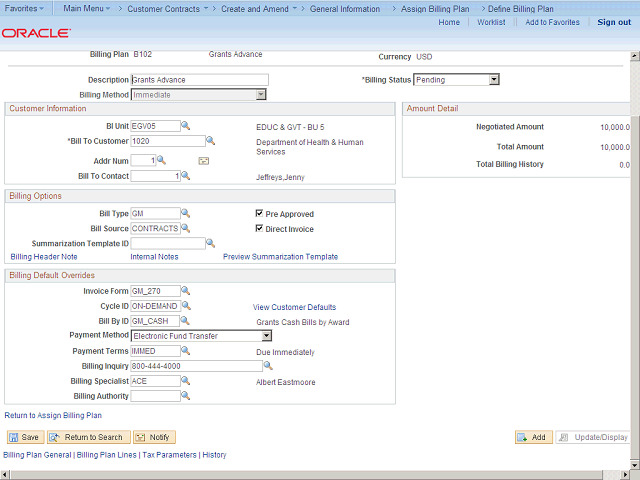Screen dimensions: 640x480
Task: Click the Billing Plan Lines tab link
Action: [x=107, y=455]
